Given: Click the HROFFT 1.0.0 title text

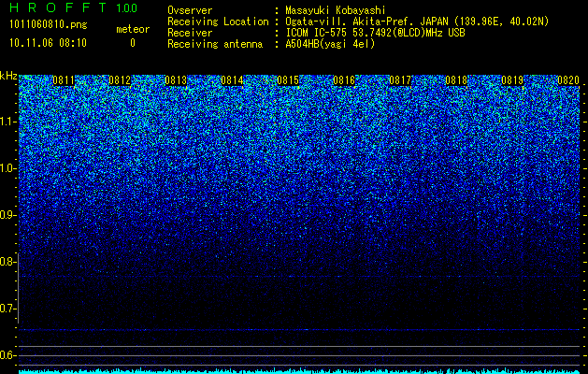Looking at the screenshot, I should click(74, 7).
